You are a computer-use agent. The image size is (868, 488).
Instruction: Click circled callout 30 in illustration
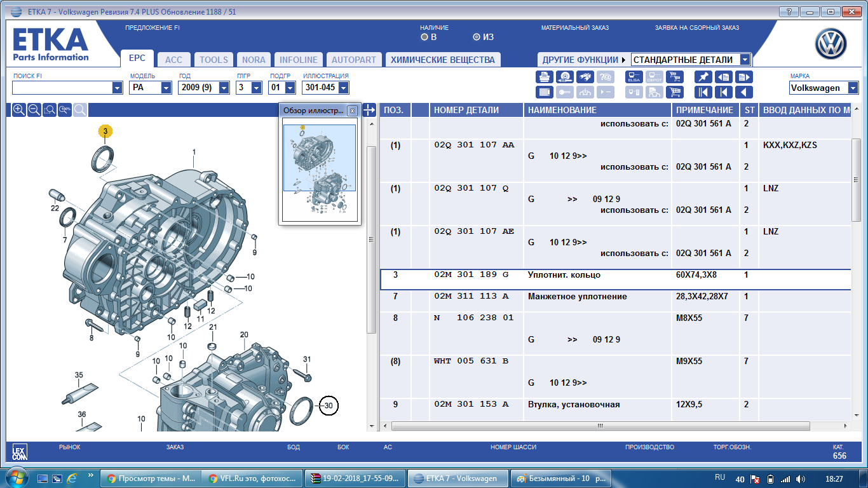pos(329,405)
